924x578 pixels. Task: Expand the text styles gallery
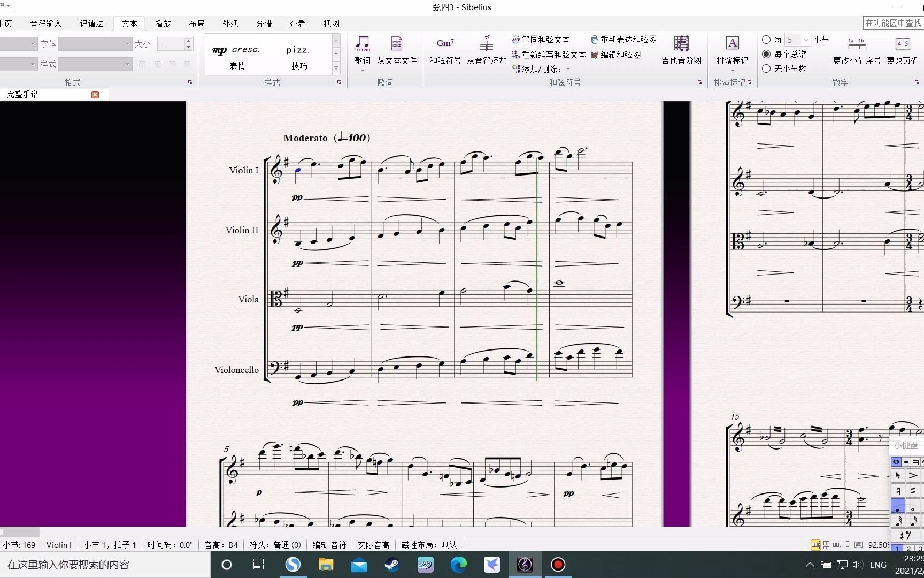[336, 68]
